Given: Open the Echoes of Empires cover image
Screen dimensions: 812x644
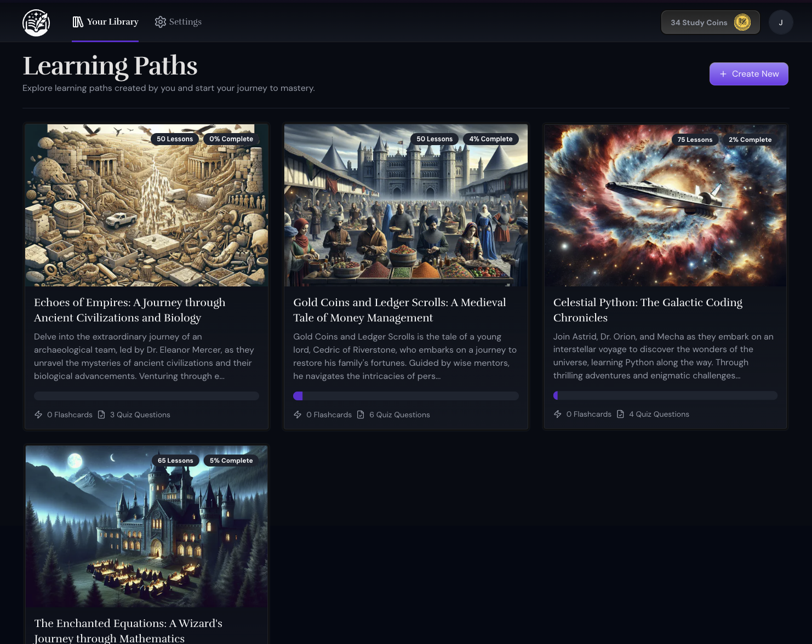Looking at the screenshot, I should click(146, 205).
